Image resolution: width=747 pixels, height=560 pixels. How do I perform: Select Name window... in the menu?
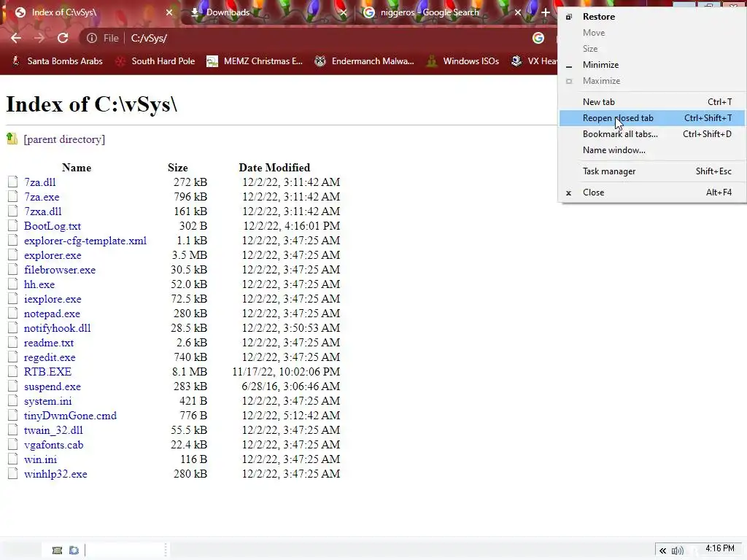(652, 150)
